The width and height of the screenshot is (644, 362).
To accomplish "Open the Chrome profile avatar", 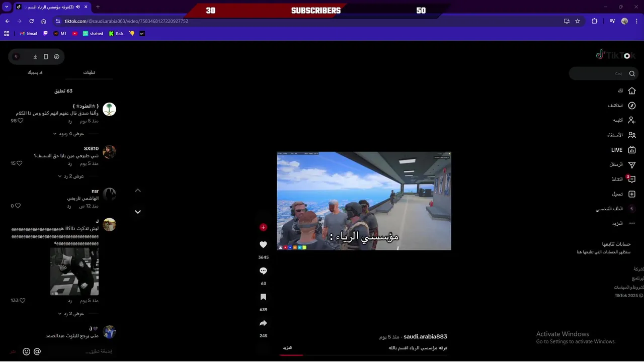I will click(x=624, y=21).
